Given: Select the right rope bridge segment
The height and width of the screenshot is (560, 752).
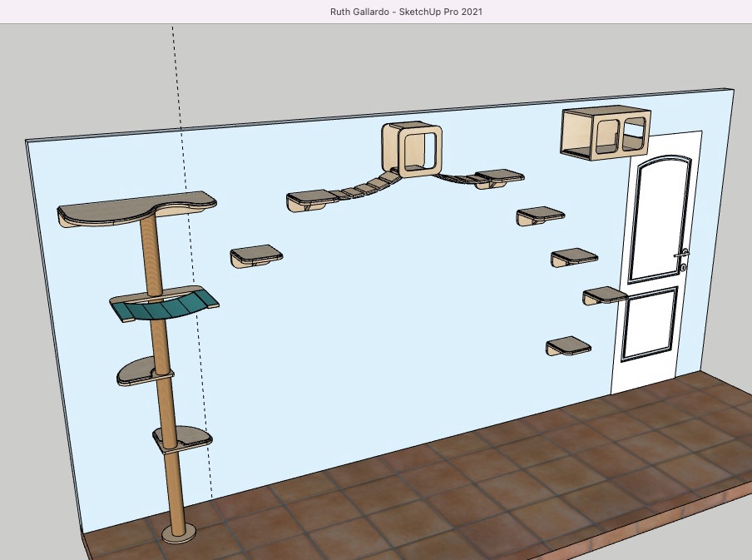Looking at the screenshot, I should (456, 178).
